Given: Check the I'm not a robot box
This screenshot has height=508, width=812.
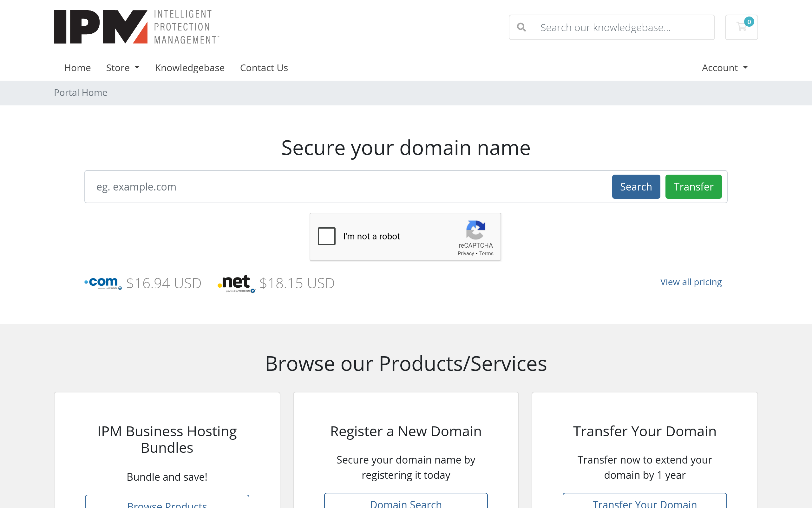Looking at the screenshot, I should (x=326, y=236).
